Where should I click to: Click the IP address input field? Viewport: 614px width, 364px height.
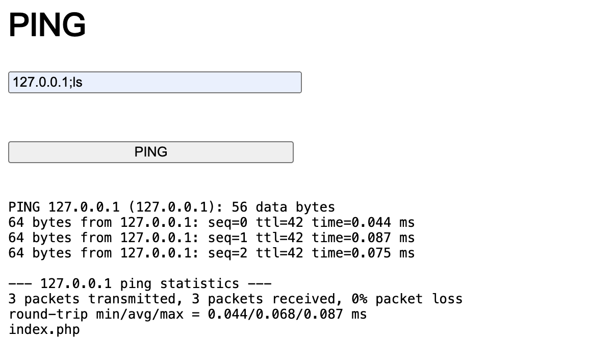tap(155, 83)
